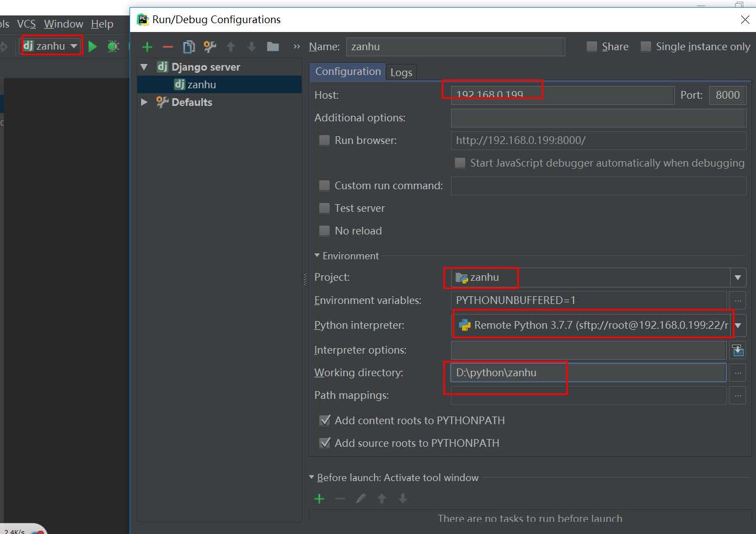The height and width of the screenshot is (534, 756).
Task: Uncheck Add source roots to PYTHONPATH
Action: pos(325,443)
